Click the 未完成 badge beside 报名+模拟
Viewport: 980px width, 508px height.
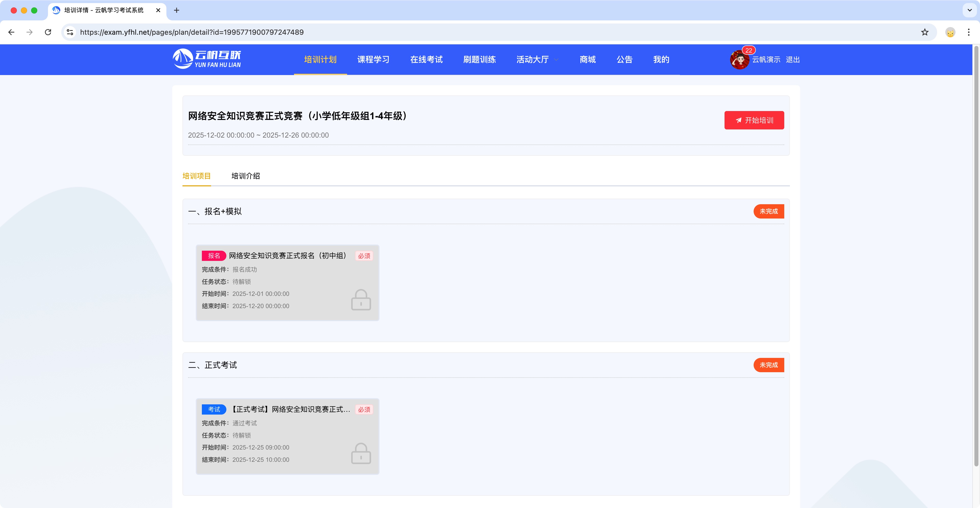768,211
